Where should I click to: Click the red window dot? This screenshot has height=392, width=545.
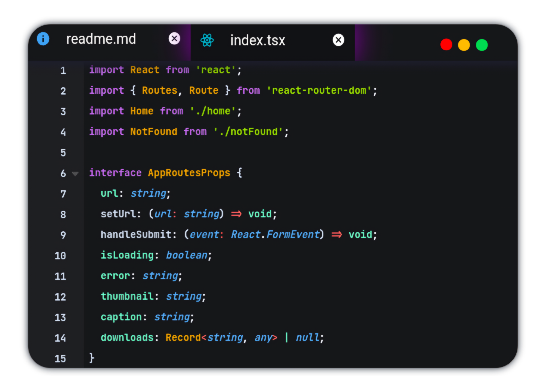pos(446,45)
